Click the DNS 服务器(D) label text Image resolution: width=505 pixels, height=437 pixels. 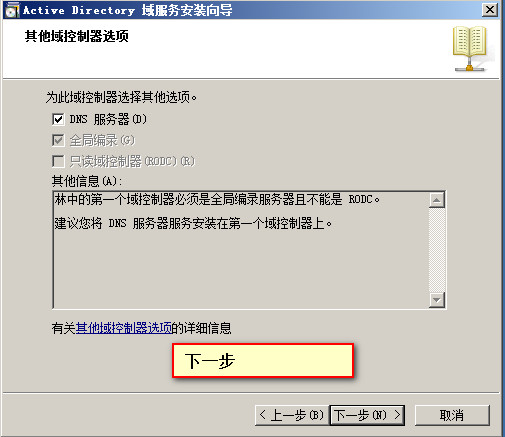108,119
